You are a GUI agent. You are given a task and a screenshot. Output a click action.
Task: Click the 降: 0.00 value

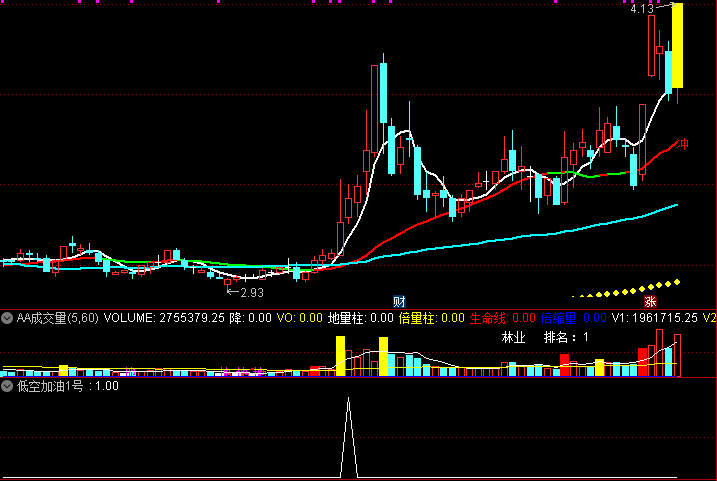coord(250,318)
